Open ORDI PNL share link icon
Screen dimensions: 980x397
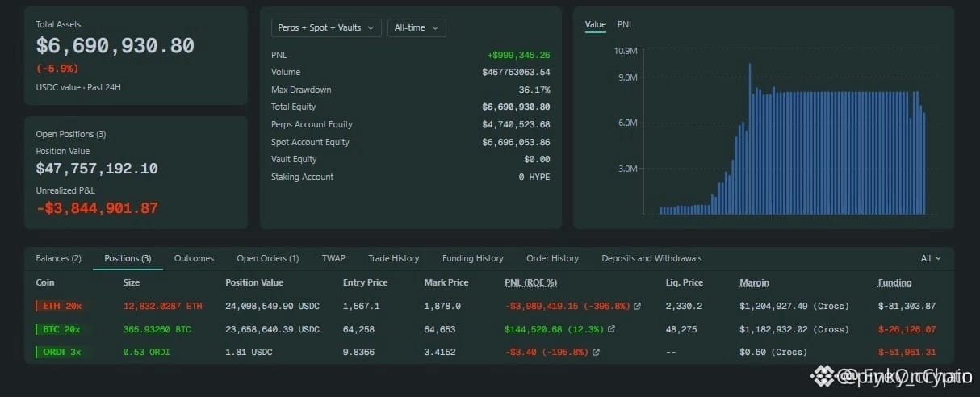596,353
